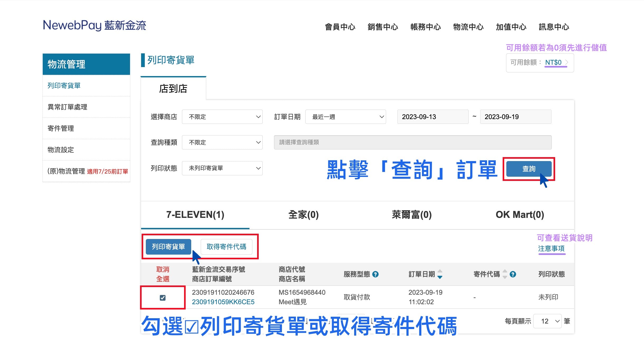The width and height of the screenshot is (644, 347).
Task: Switch to the 7-ELEVEN(1) tab
Action: tap(195, 215)
